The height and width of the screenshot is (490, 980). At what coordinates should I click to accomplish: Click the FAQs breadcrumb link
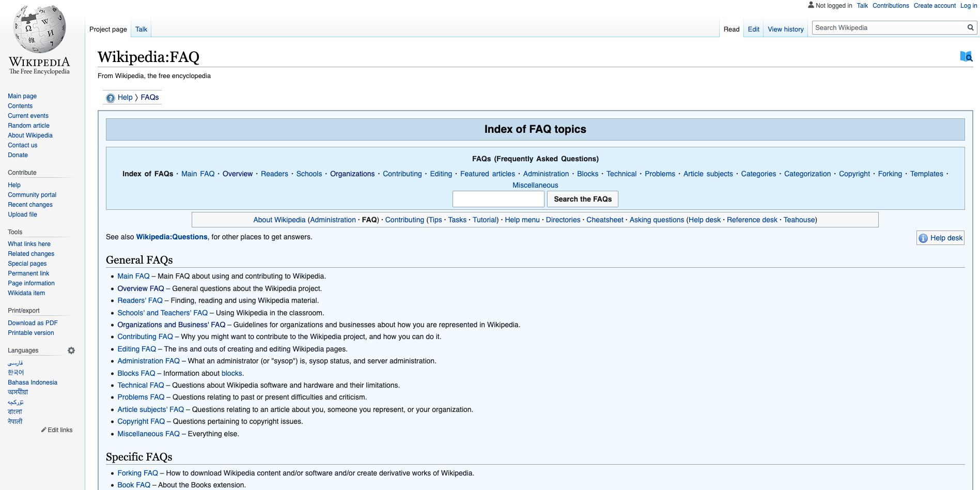[x=150, y=97]
